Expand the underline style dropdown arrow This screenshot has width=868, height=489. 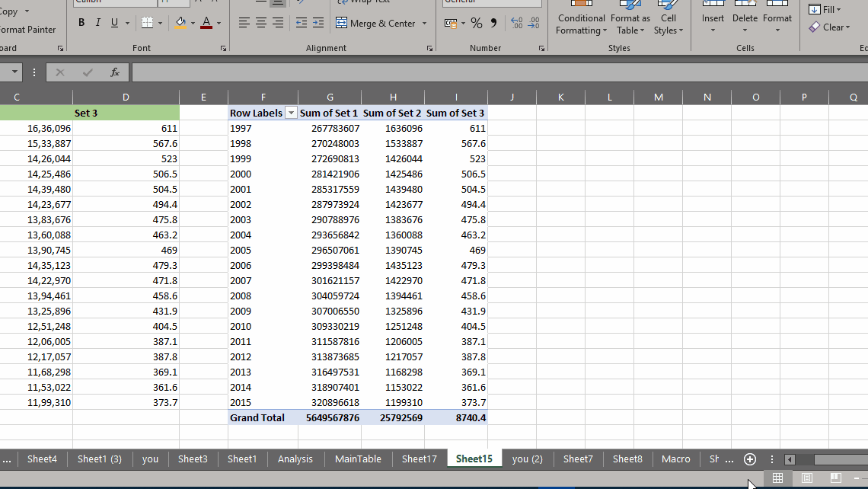point(127,24)
